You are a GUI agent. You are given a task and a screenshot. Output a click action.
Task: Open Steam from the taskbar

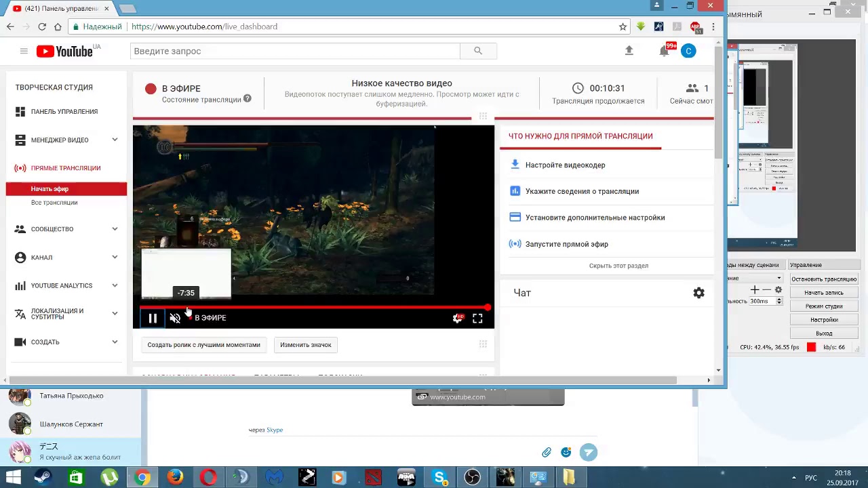pyautogui.click(x=42, y=478)
